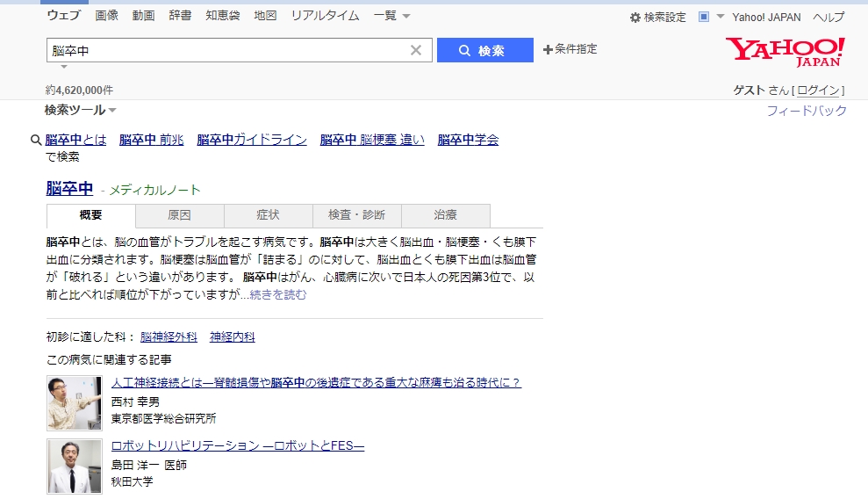Image resolution: width=868 pixels, height=499 pixels.
Task: Search related term 脳卒中ガイドライン
Action: tap(252, 140)
